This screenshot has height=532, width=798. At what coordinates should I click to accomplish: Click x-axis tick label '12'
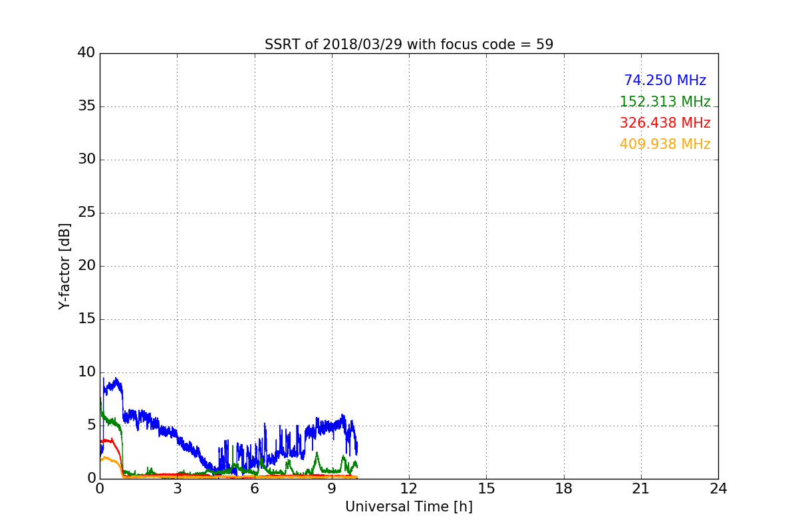point(409,489)
